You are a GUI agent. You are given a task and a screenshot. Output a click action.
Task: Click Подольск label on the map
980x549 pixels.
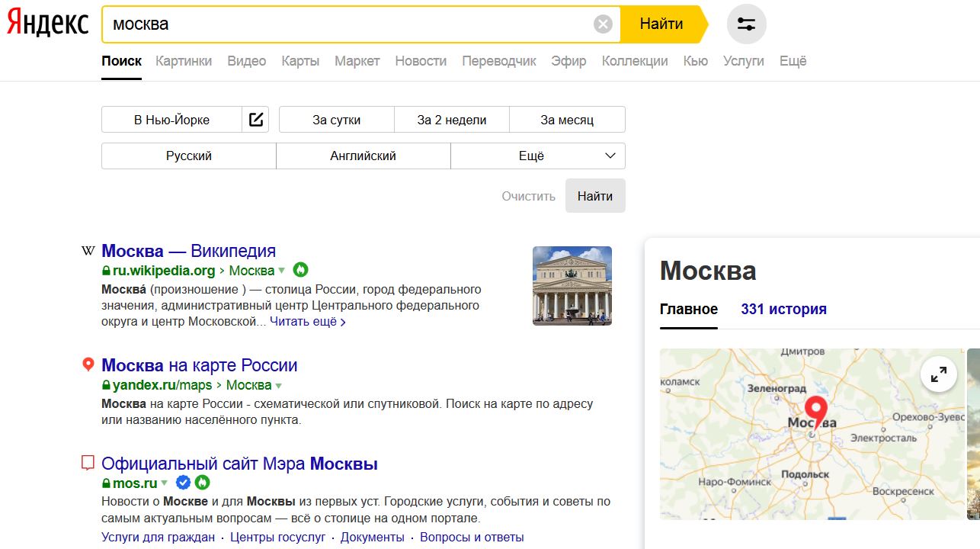804,474
